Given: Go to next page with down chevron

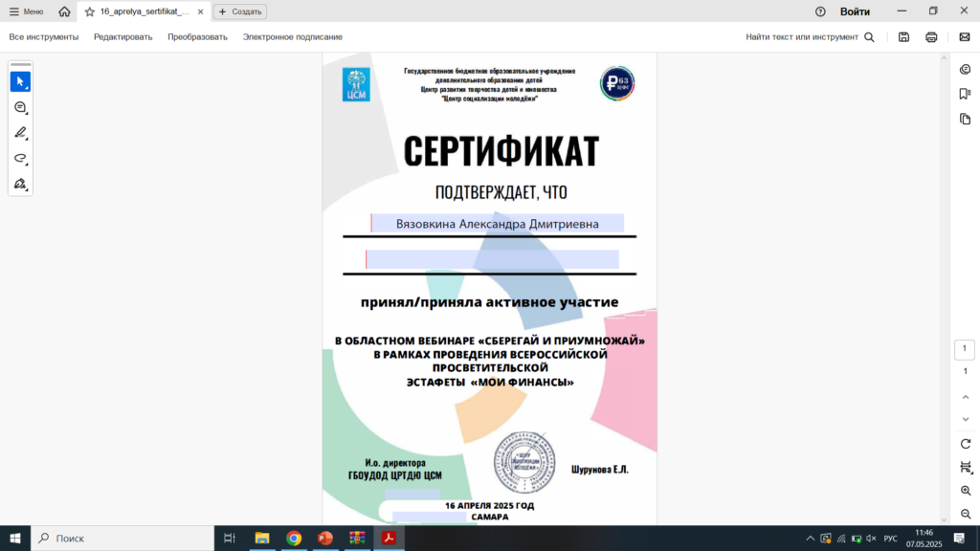Looking at the screenshot, I should click(965, 419).
